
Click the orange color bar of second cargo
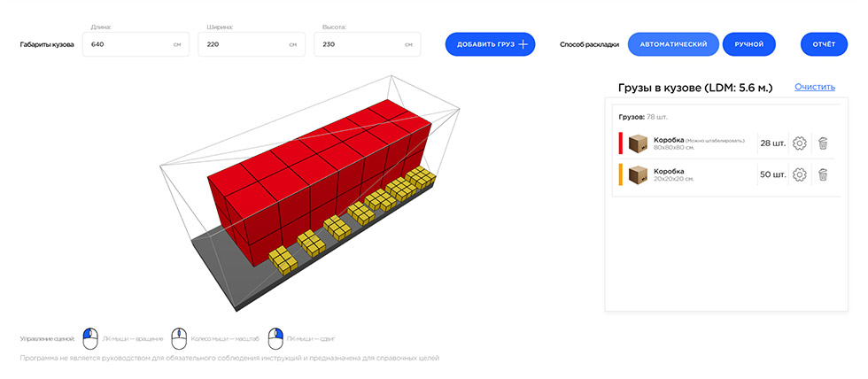click(x=621, y=175)
